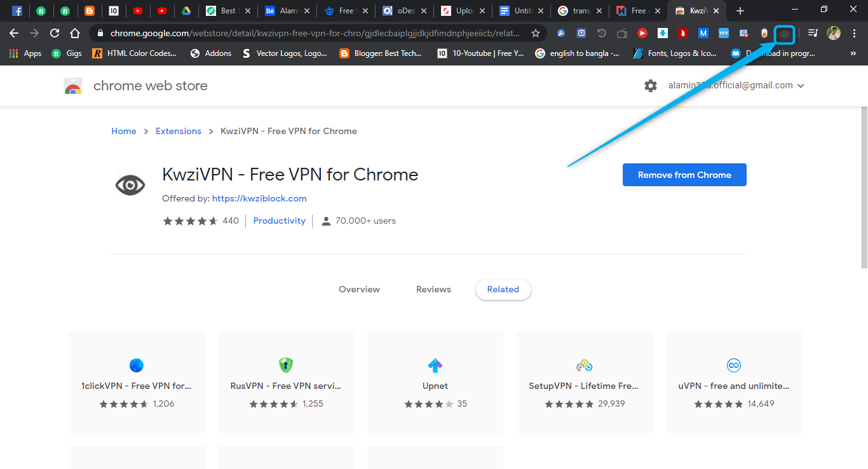Open the Apps bookmark
The height and width of the screenshot is (469, 868).
coord(25,53)
